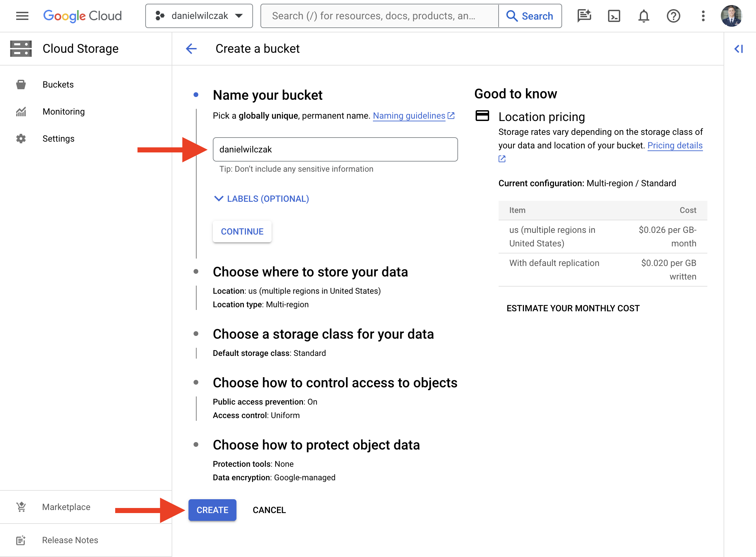The height and width of the screenshot is (557, 756).
Task: Expand the Labels (Optional) section
Action: [x=261, y=199]
